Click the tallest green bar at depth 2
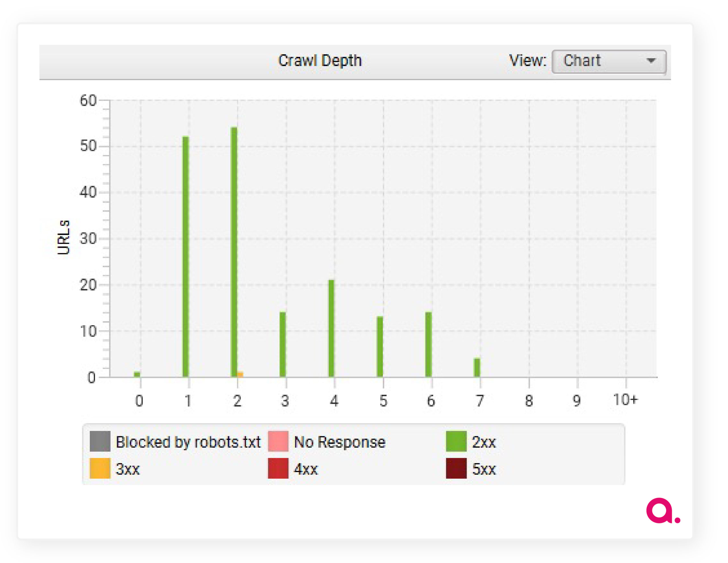 point(234,252)
